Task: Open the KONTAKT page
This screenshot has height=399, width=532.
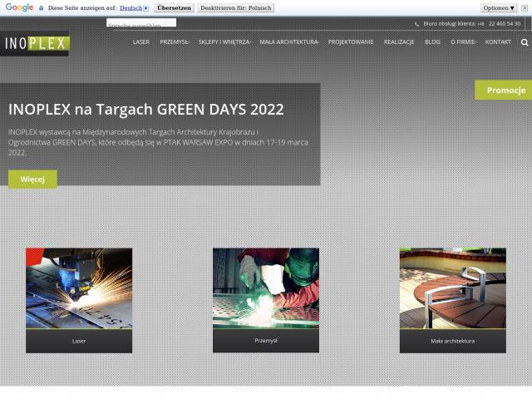Action: (x=498, y=42)
